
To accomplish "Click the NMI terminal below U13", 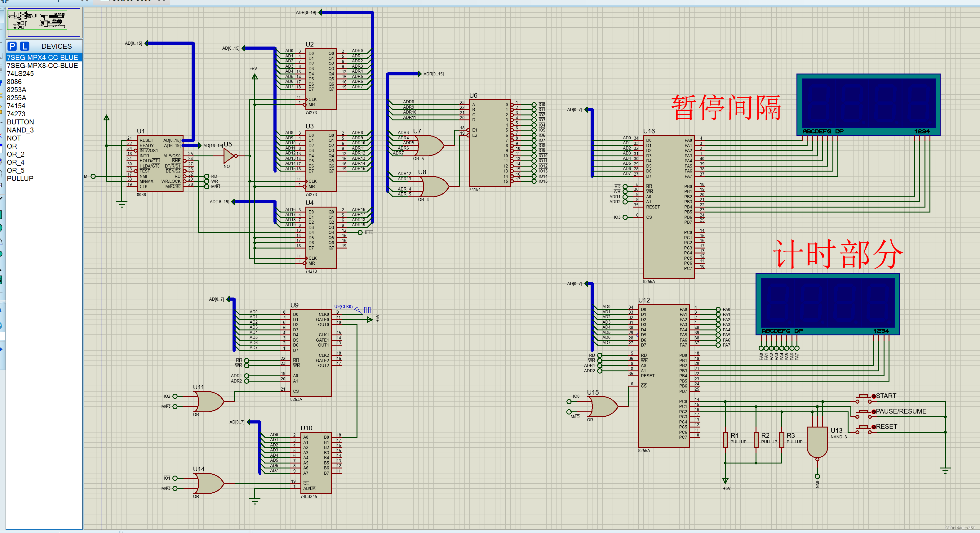I will point(817,476).
